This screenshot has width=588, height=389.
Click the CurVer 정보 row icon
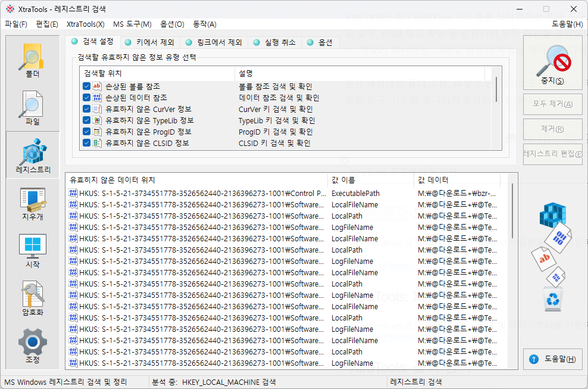97,109
